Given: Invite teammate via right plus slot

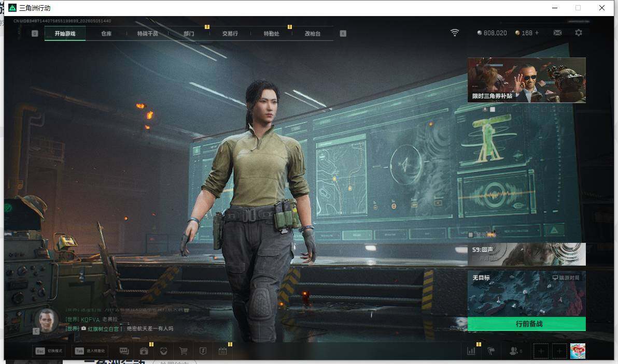Looking at the screenshot, I should 559,351.
